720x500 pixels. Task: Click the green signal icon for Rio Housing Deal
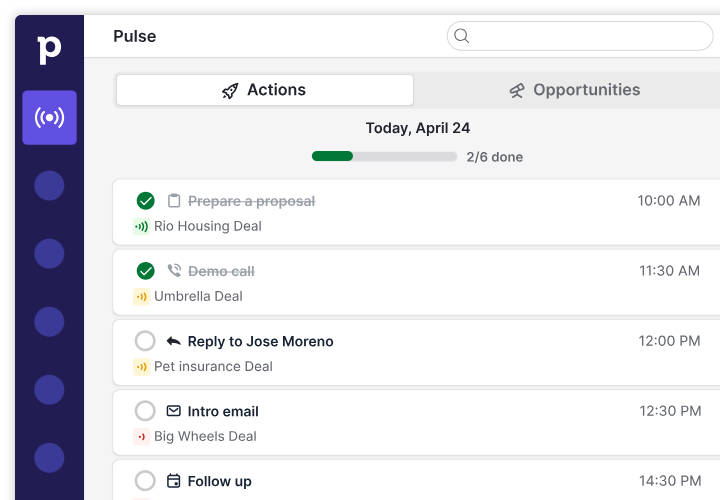(x=141, y=226)
